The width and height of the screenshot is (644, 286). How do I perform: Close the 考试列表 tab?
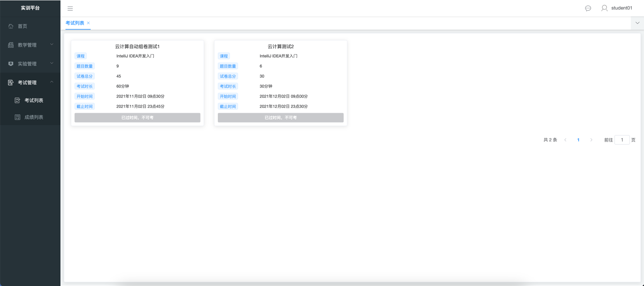coord(89,23)
